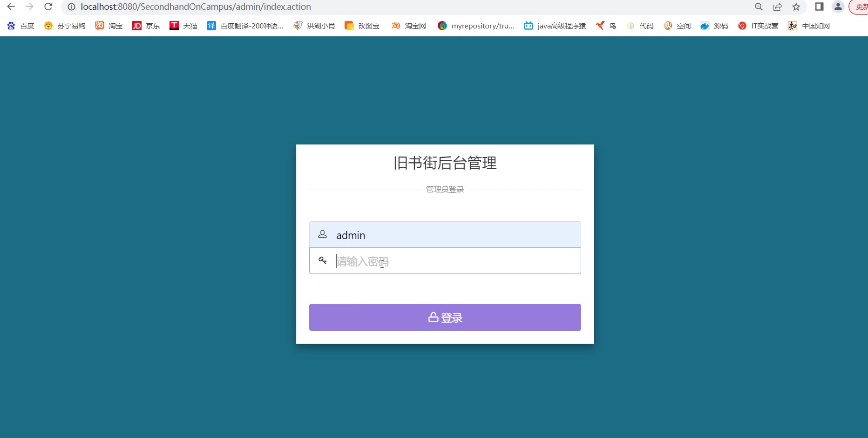
Task: Open the browser profile avatar
Action: coord(838,7)
